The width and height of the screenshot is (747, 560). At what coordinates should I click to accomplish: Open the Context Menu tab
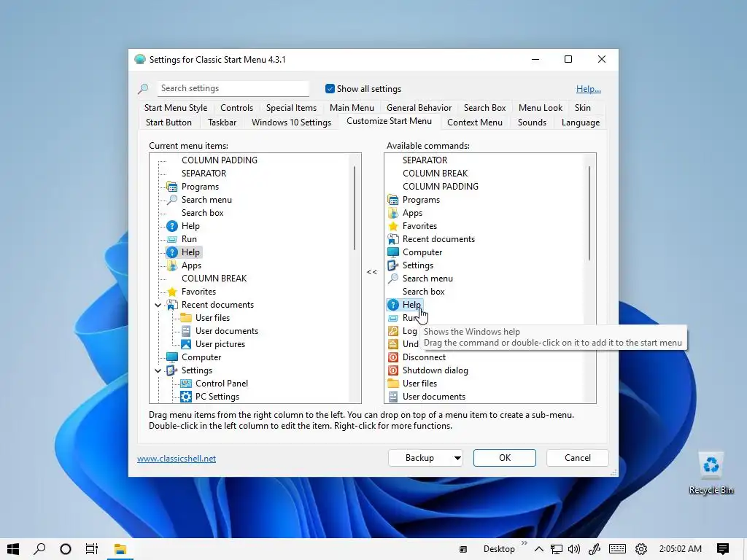[x=474, y=122]
